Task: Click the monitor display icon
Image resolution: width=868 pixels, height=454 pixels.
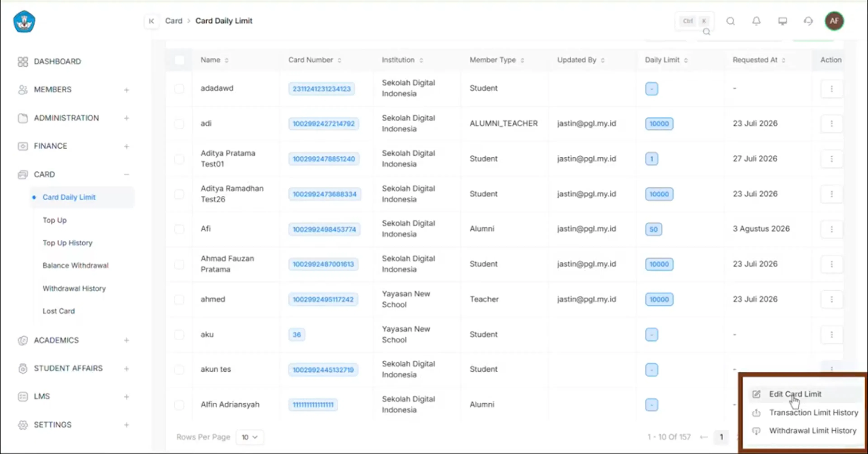Action: (782, 21)
